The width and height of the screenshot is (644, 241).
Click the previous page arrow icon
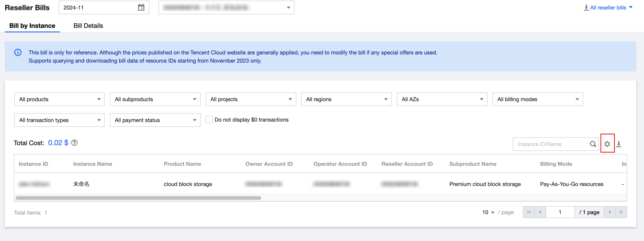coord(540,212)
